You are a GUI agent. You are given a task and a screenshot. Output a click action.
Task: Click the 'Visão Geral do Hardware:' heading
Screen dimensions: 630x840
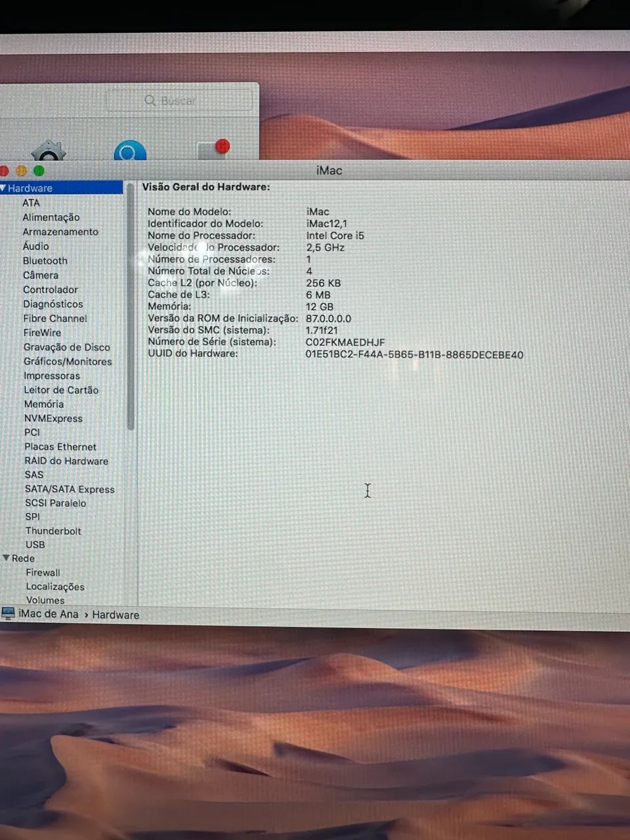pyautogui.click(x=206, y=187)
